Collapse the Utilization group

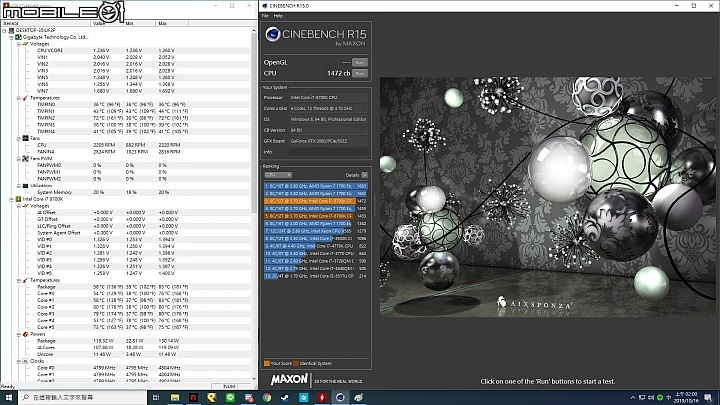click(x=18, y=186)
